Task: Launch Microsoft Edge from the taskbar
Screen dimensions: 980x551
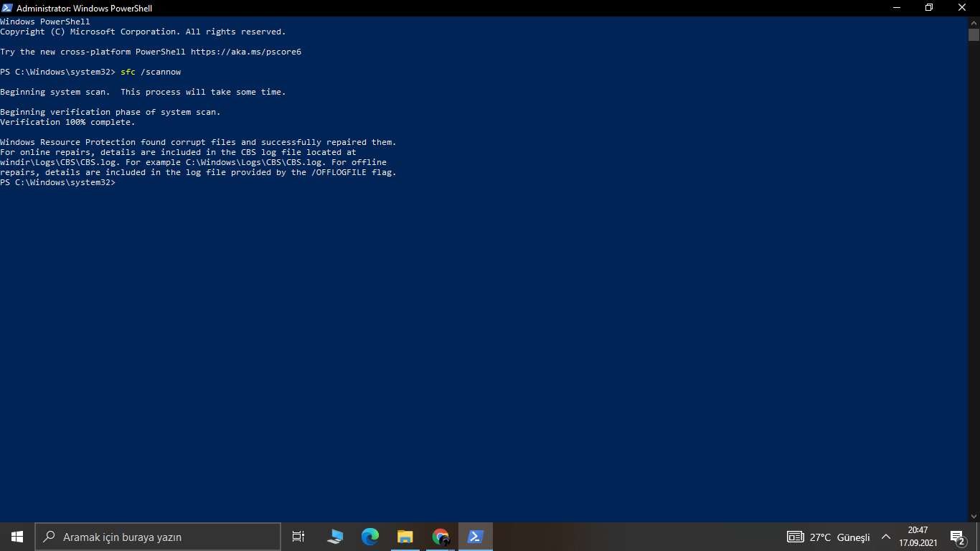Action: (369, 537)
